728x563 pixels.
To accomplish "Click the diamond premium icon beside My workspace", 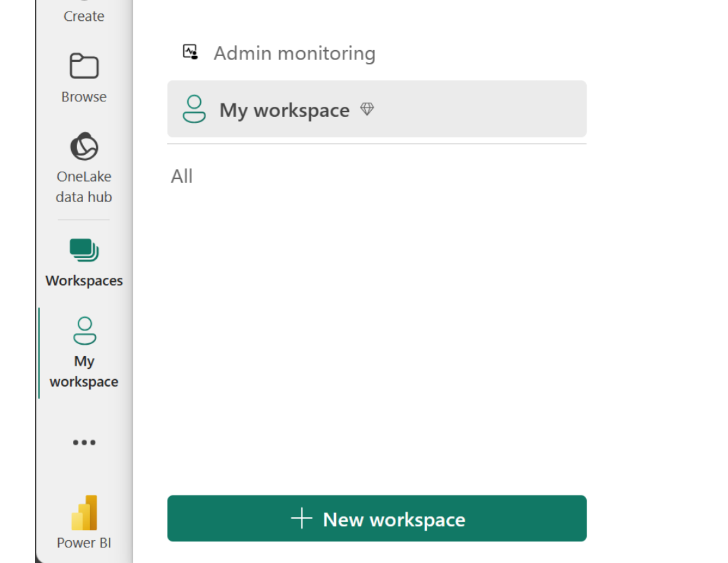I will click(x=367, y=109).
